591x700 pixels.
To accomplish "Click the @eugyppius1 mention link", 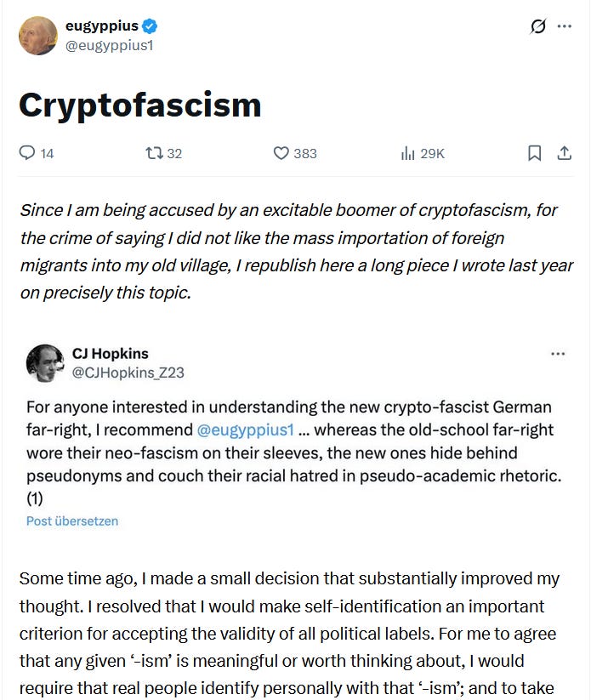I will click(245, 430).
